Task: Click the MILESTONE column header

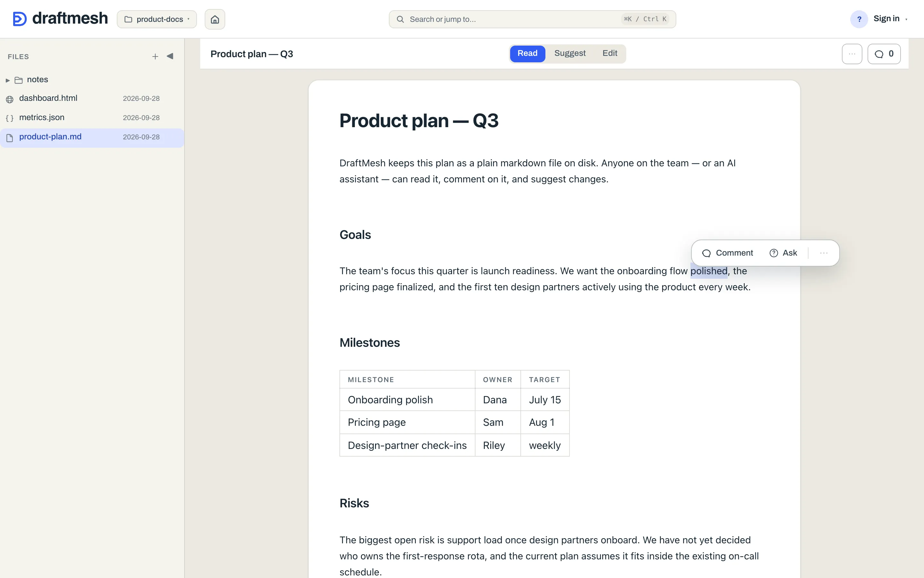Action: (x=407, y=380)
